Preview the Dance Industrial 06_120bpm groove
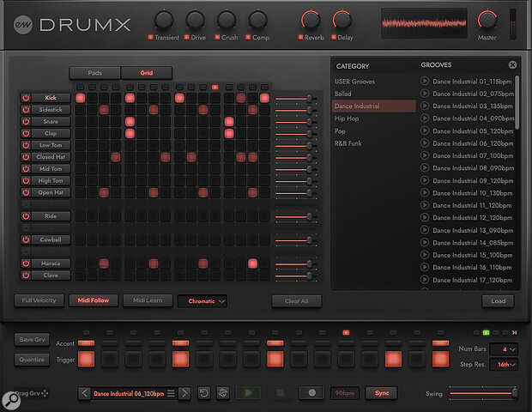Image resolution: width=532 pixels, height=412 pixels. click(425, 143)
